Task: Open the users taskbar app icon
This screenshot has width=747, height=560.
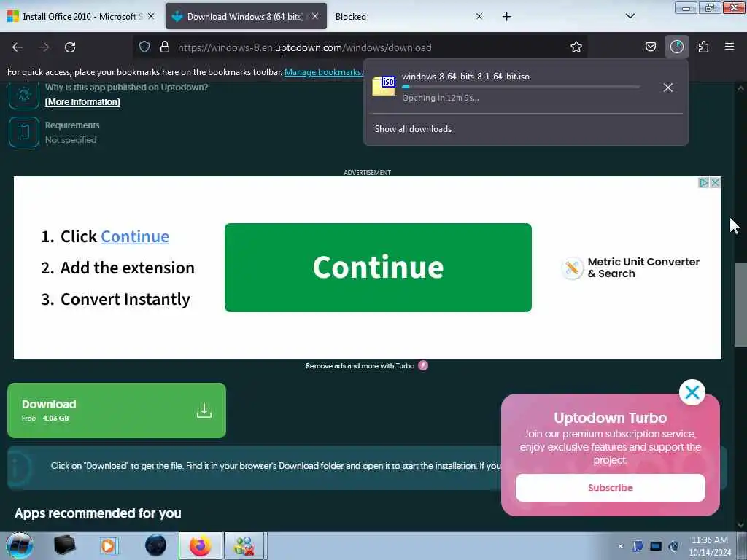Action: pyautogui.click(x=244, y=545)
